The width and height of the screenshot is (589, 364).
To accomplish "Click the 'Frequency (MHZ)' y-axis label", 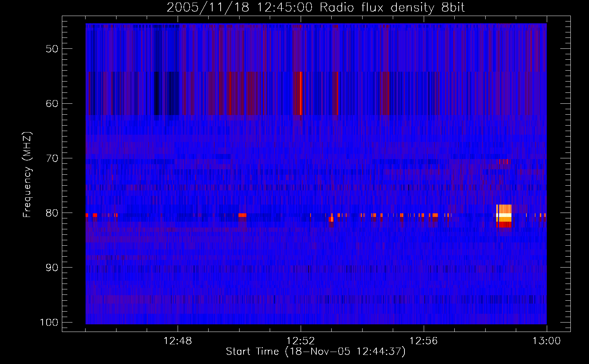I will coord(27,175).
